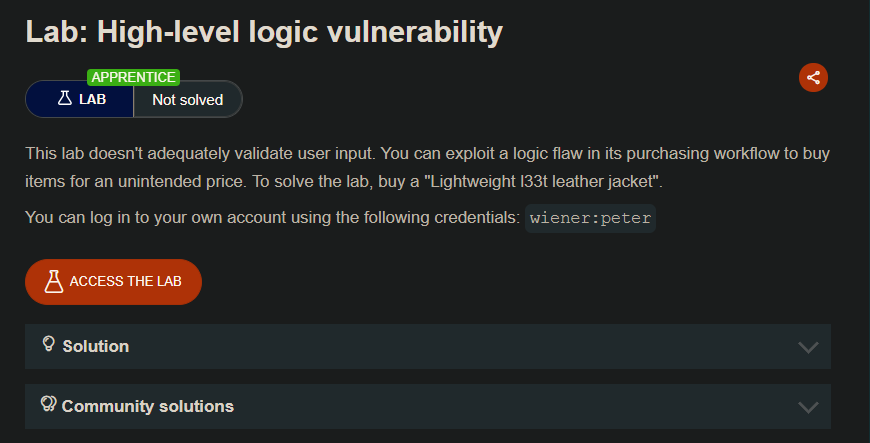This screenshot has height=443, width=870.
Task: Click the Not solved status label
Action: 187,100
